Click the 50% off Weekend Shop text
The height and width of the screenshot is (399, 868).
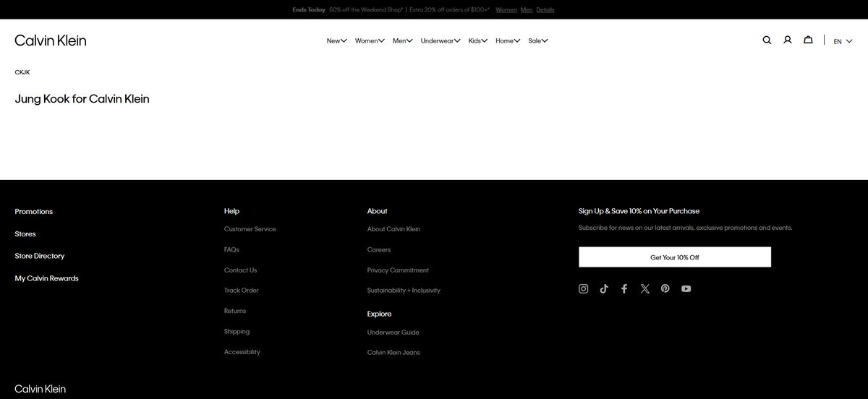point(365,10)
